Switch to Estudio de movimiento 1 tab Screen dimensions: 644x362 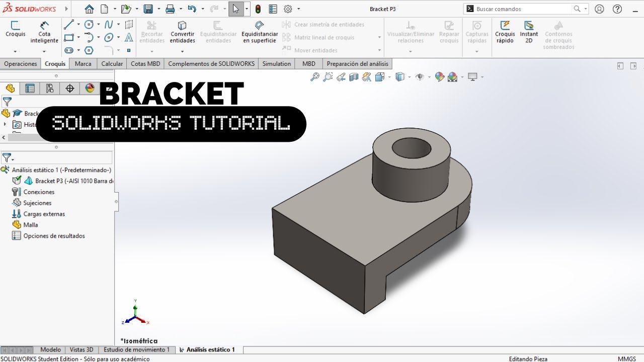(x=136, y=349)
